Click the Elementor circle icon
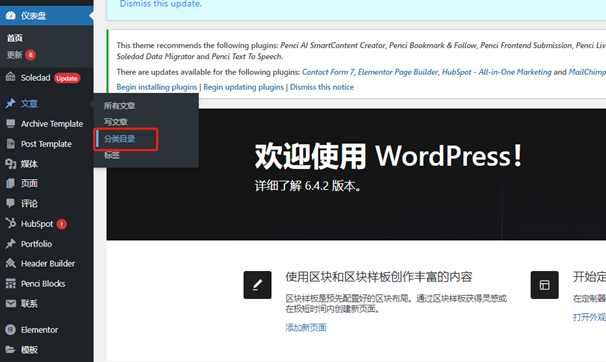606x362 pixels. pos(10,330)
